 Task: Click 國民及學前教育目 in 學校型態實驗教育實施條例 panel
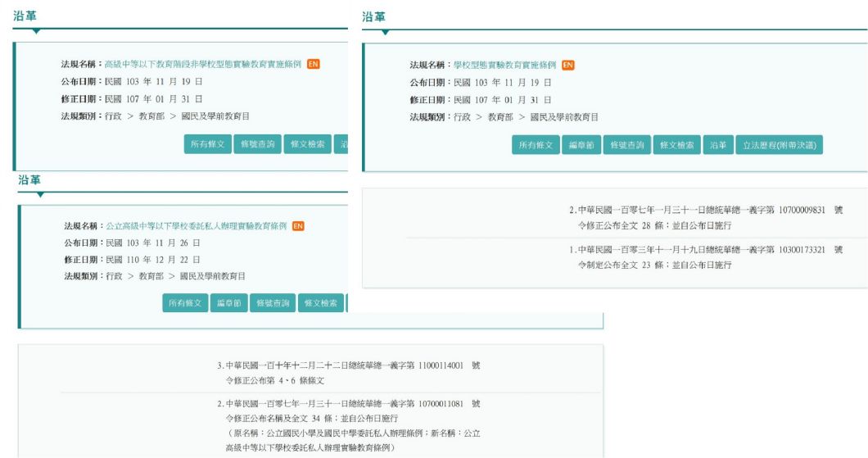click(x=564, y=117)
